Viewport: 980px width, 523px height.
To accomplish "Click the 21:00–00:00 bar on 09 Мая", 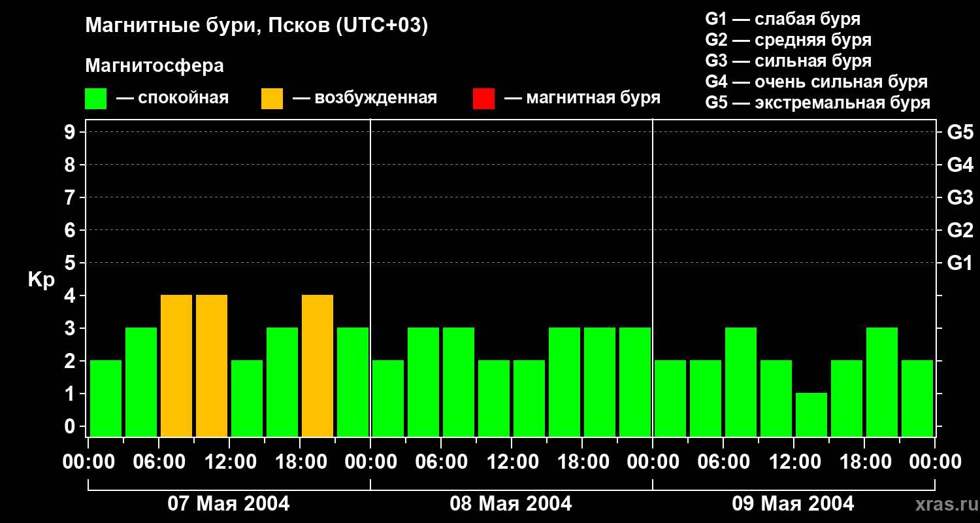I will [x=917, y=398].
